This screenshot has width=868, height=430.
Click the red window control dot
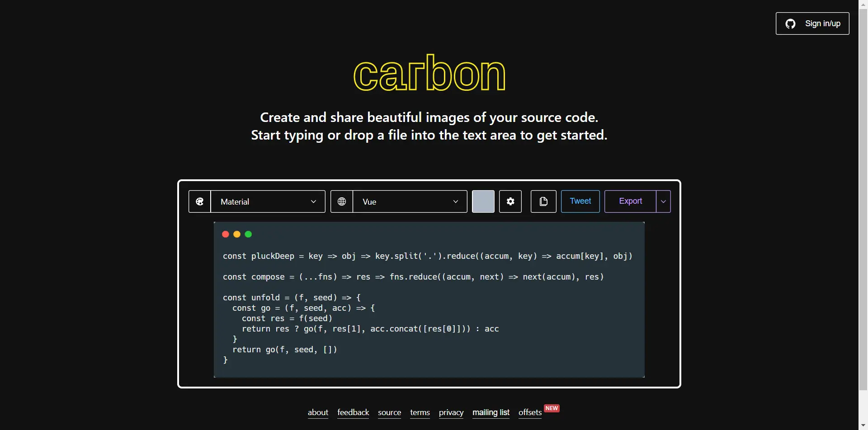(x=226, y=234)
